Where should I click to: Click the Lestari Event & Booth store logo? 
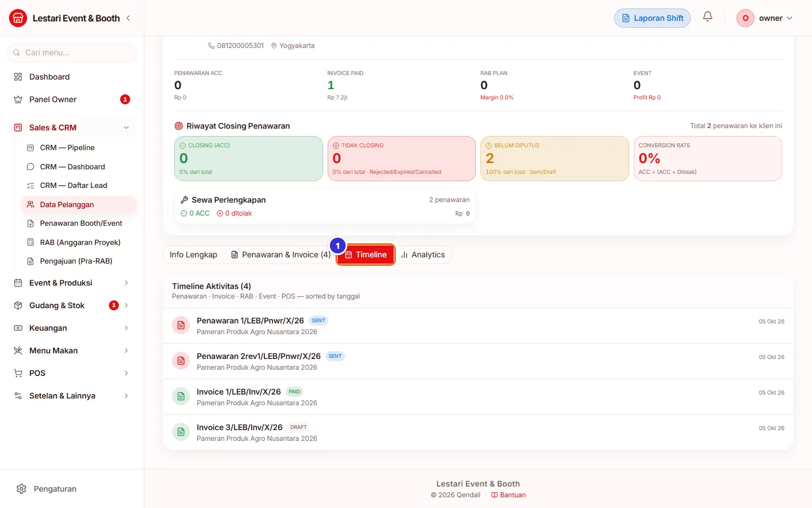pyautogui.click(x=18, y=18)
